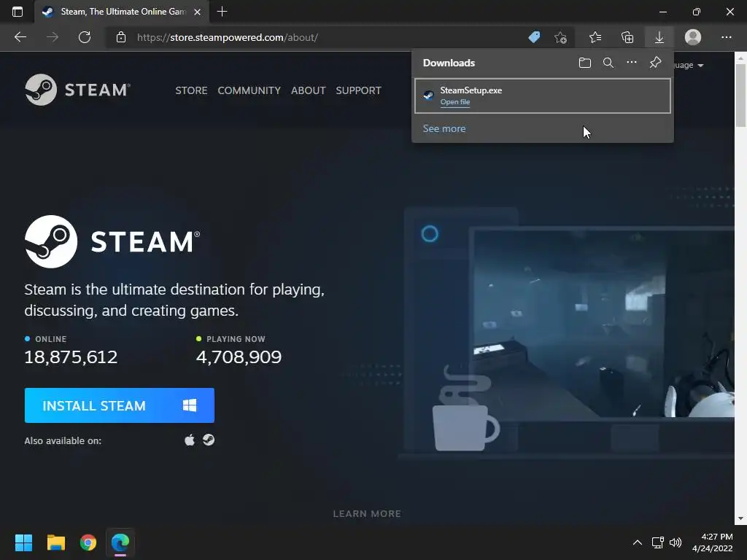Screen dimensions: 747x560
Task: Go forward with the forward arrow button
Action: click(53, 37)
